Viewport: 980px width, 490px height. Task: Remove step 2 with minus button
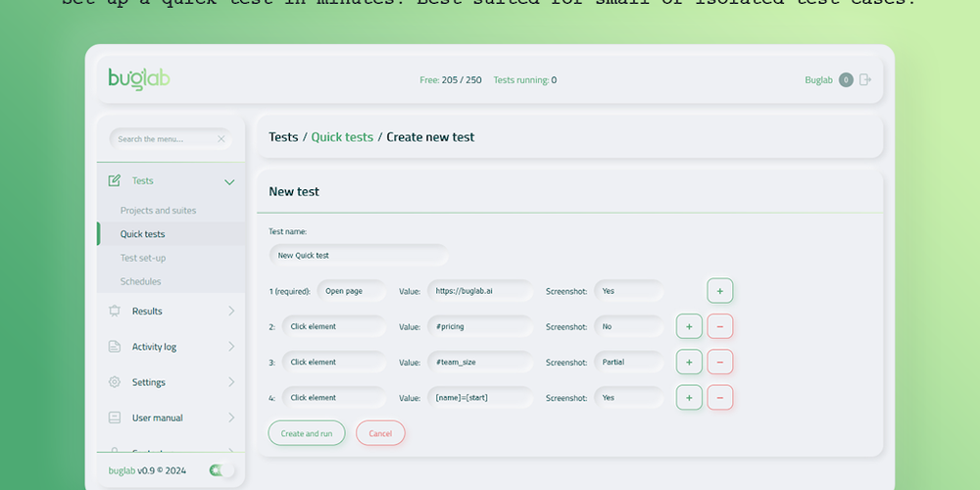tap(720, 326)
